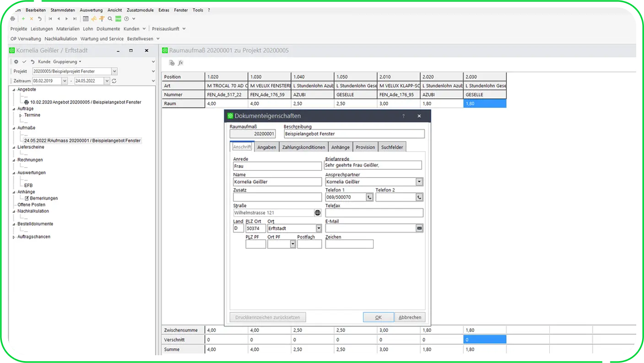
Task: Open the Stammdaten menu
Action: pyautogui.click(x=63, y=10)
